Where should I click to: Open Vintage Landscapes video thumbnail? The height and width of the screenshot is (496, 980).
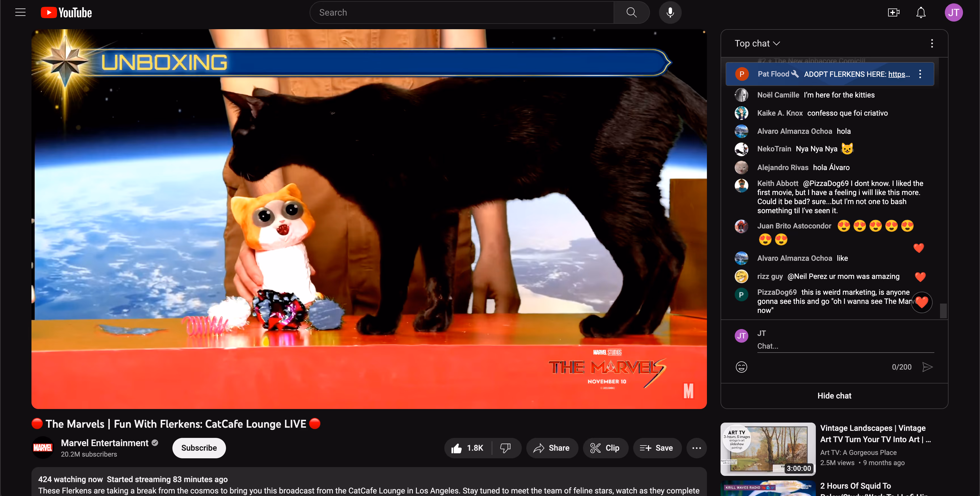[x=768, y=449]
